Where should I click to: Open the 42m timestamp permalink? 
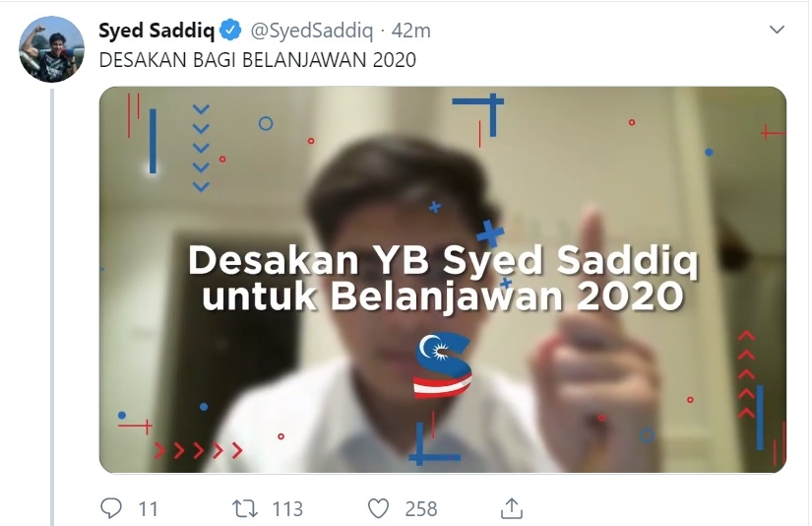(x=411, y=31)
